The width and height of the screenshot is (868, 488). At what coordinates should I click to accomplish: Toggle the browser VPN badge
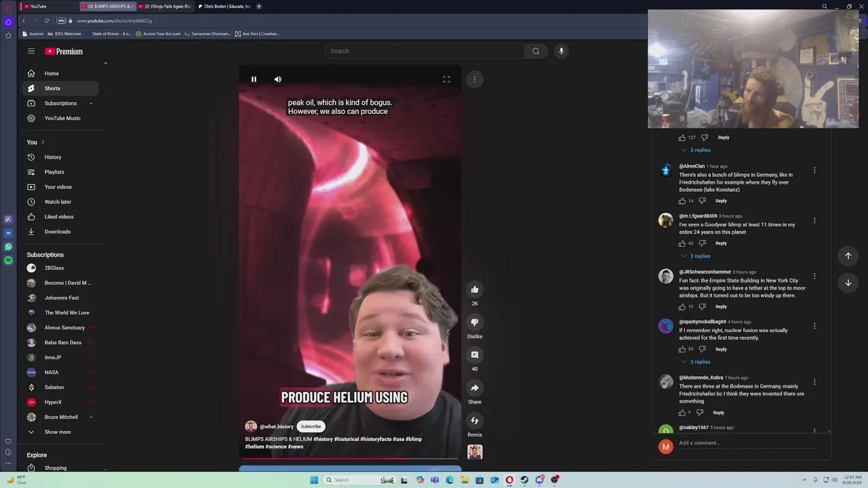click(61, 20)
